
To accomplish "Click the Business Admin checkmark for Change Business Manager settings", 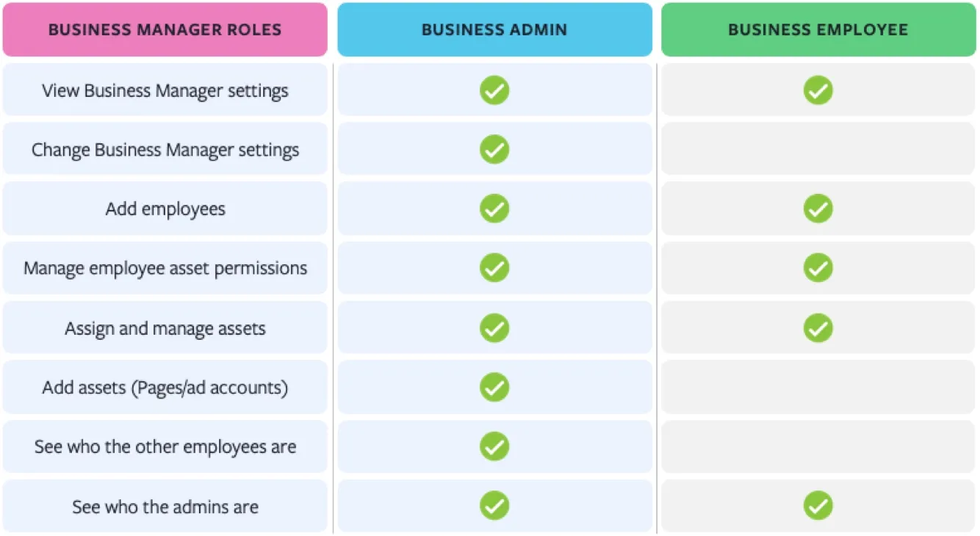I will 494,149.
